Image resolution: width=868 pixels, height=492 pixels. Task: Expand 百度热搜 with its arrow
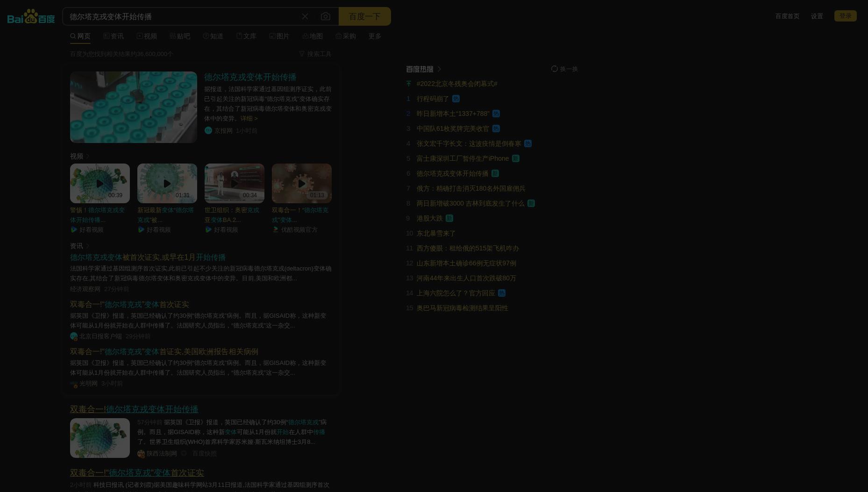tap(439, 69)
